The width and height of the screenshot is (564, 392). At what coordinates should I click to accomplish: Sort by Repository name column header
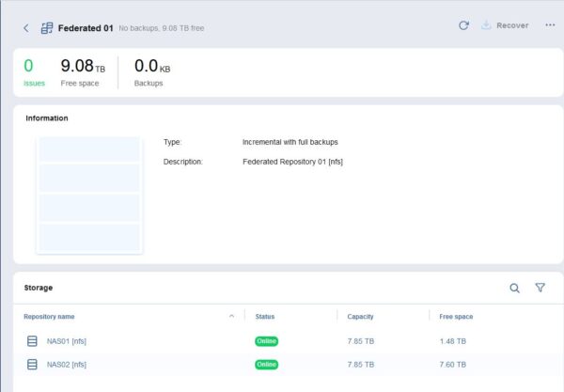[x=49, y=317]
